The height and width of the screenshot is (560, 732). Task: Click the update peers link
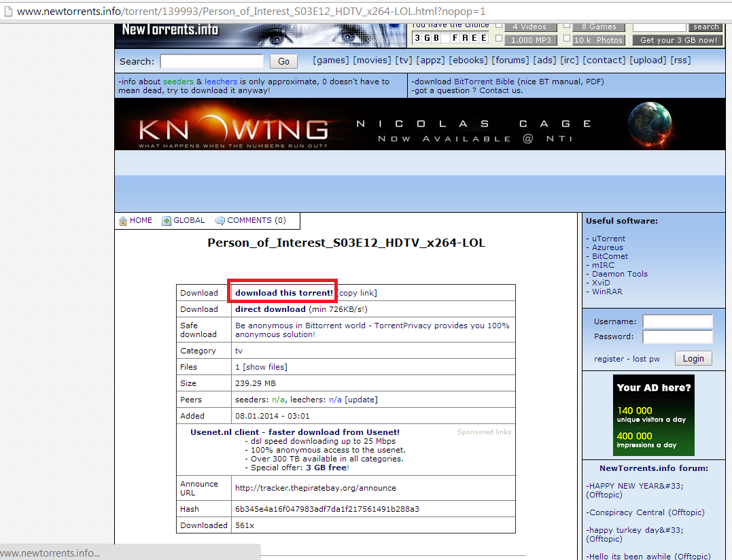click(x=362, y=400)
